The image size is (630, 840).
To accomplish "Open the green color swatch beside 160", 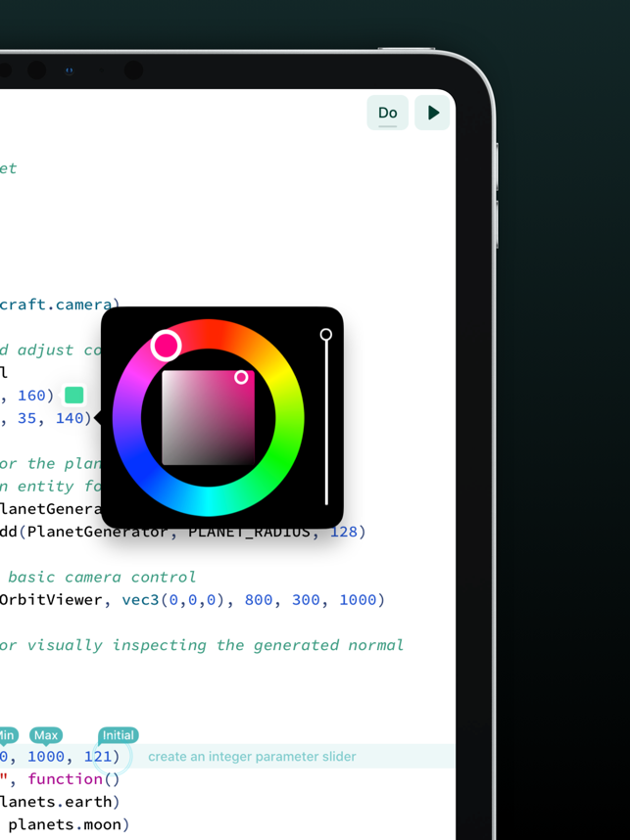I will tap(73, 395).
